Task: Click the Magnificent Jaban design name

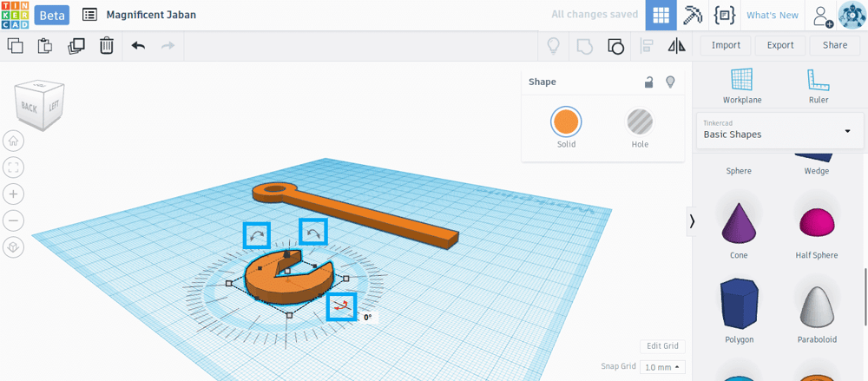Action: pyautogui.click(x=151, y=15)
